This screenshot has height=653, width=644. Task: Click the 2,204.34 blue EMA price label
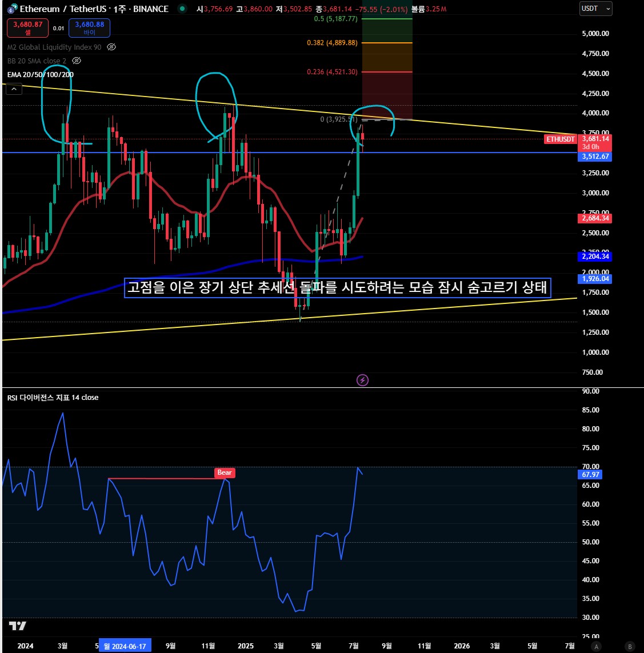pos(595,257)
